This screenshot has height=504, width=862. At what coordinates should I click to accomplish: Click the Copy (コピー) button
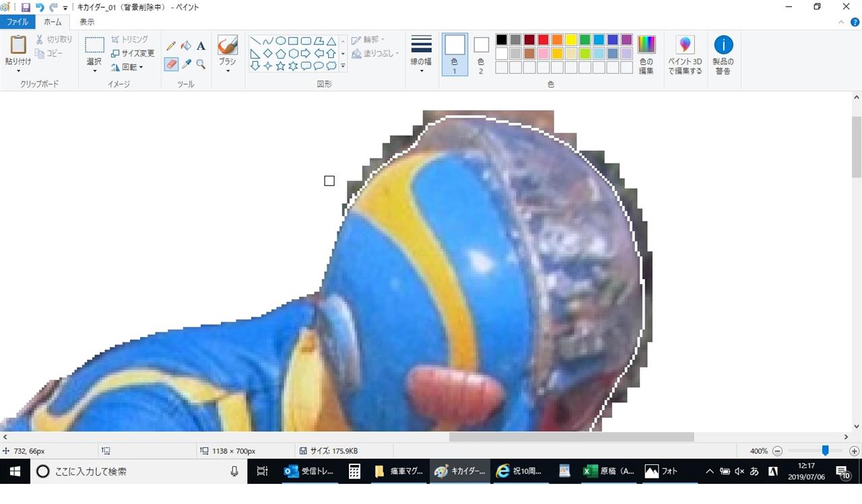[49, 54]
